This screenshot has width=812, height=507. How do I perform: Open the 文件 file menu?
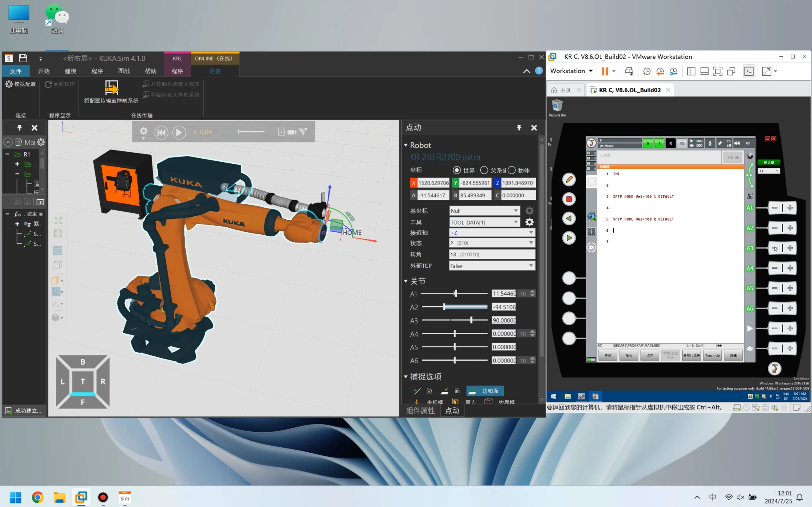click(16, 71)
